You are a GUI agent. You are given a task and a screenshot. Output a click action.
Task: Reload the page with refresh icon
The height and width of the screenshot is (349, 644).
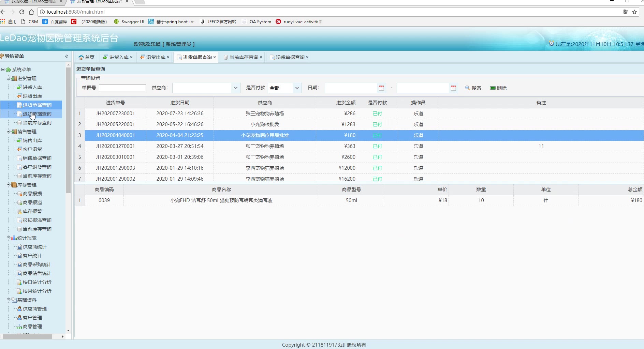coord(22,12)
